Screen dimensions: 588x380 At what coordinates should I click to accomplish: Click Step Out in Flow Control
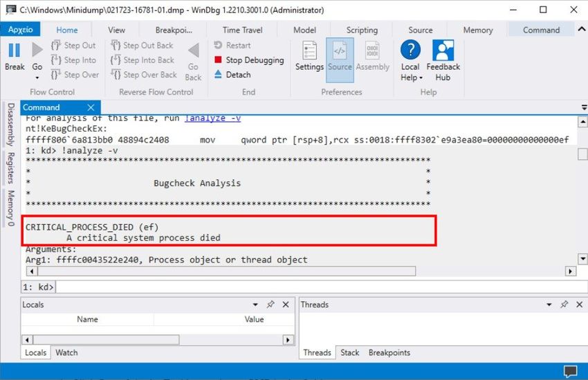(73, 46)
